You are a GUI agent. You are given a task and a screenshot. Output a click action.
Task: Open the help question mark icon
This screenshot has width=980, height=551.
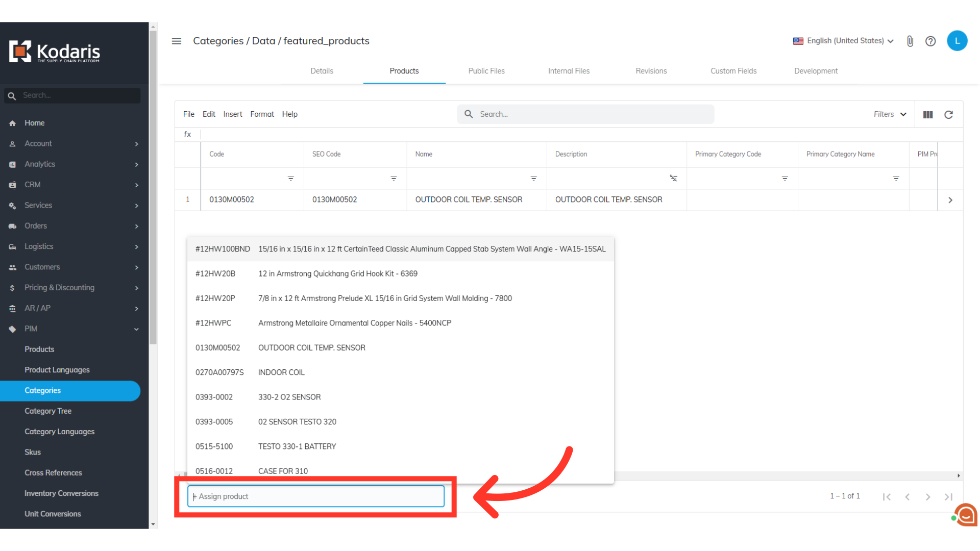(930, 41)
